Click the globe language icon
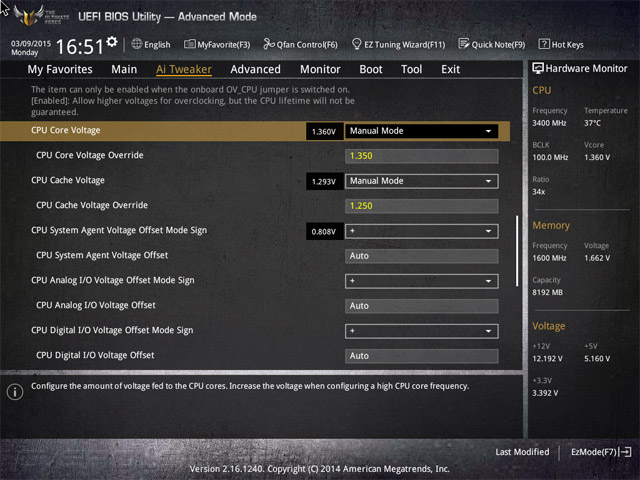This screenshot has height=480, width=640. [137, 44]
